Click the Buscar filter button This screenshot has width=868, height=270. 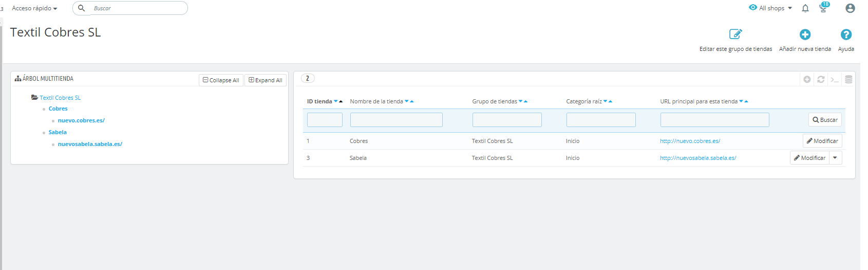pyautogui.click(x=825, y=120)
